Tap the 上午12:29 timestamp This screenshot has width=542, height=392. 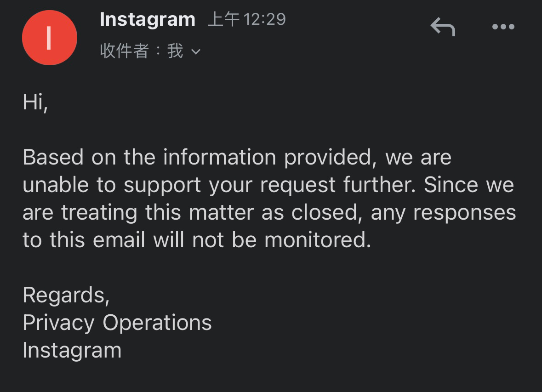(x=247, y=19)
